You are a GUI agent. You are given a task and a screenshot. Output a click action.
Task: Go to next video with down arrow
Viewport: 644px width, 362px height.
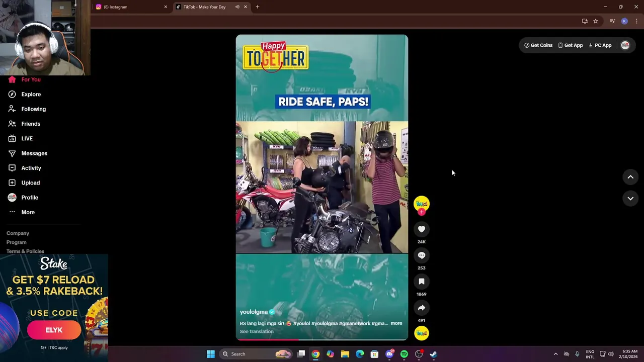click(x=630, y=199)
